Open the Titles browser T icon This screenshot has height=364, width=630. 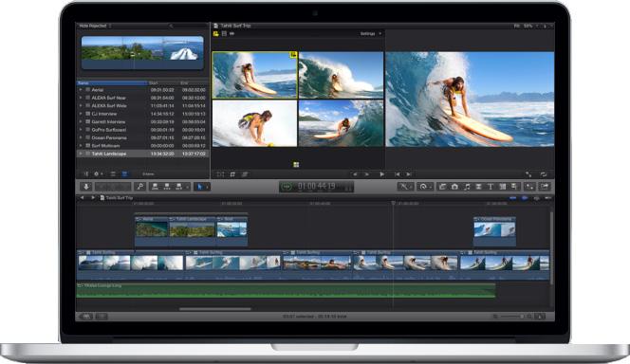click(x=491, y=187)
